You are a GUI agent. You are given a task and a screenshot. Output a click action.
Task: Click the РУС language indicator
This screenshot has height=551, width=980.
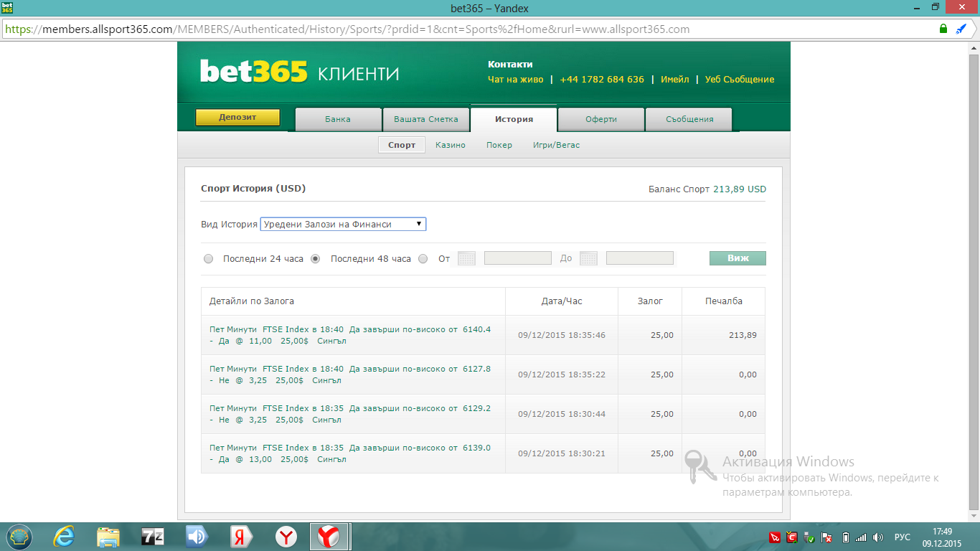902,537
